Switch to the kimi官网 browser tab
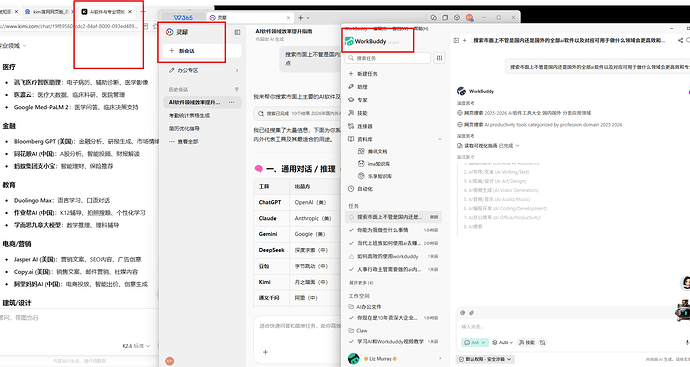The image size is (690, 367). click(x=47, y=11)
